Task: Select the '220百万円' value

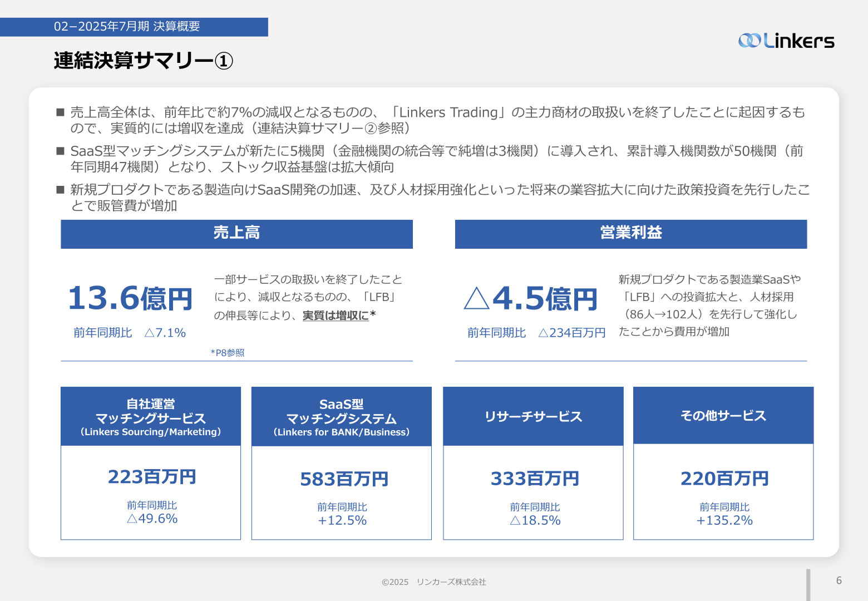Action: click(725, 479)
